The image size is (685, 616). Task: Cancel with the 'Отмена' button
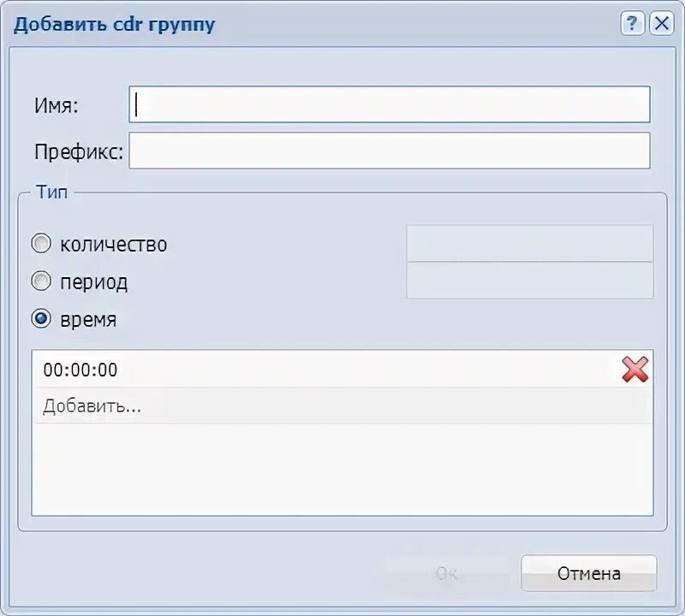[588, 573]
